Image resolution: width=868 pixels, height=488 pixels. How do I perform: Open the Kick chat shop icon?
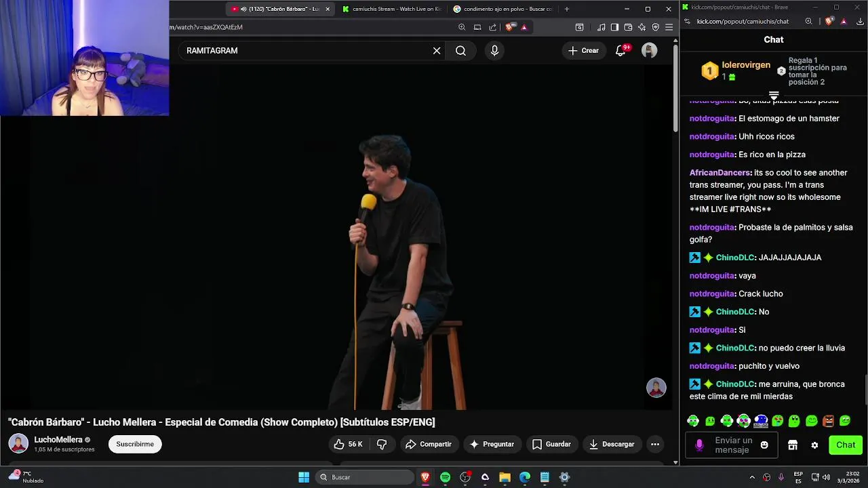793,445
